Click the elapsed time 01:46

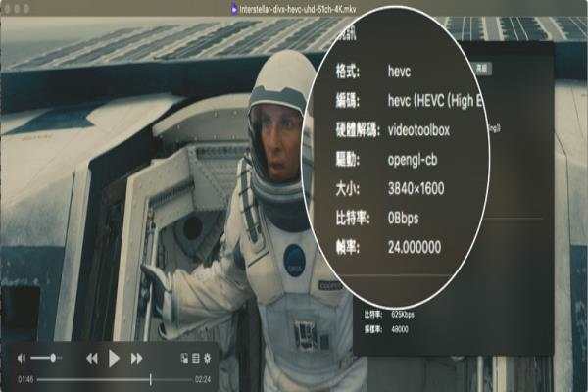coord(25,379)
